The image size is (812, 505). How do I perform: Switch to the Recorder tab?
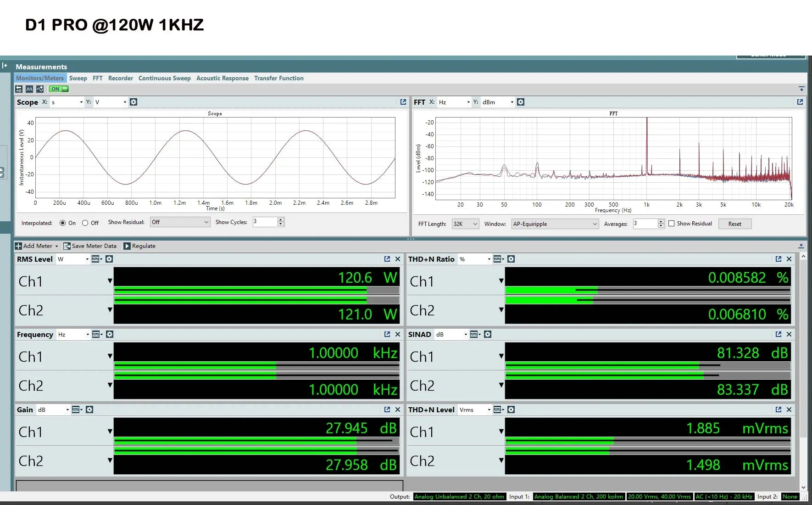pos(121,78)
